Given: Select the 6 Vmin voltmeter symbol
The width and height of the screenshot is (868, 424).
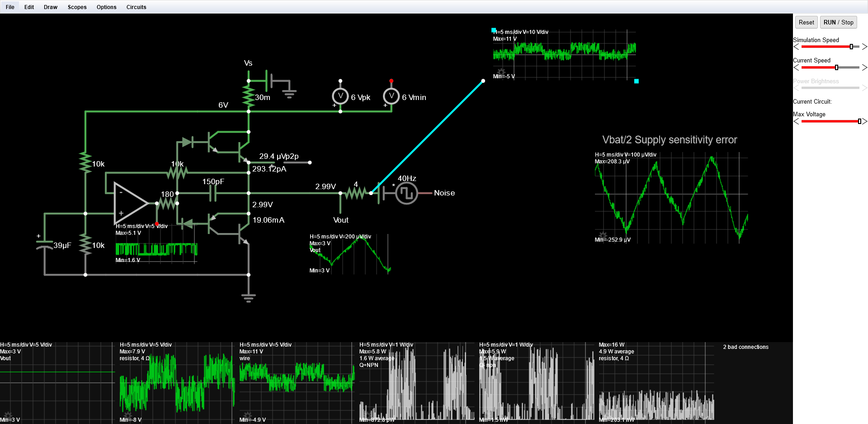Looking at the screenshot, I should click(x=392, y=96).
